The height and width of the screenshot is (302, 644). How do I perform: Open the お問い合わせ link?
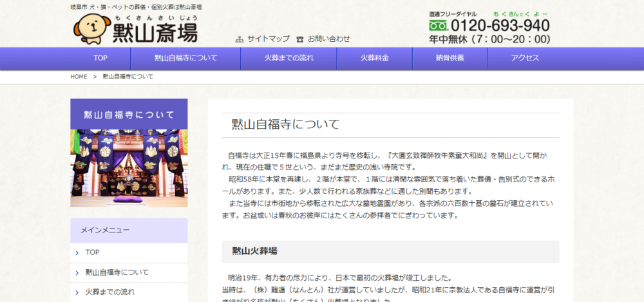coord(329,39)
